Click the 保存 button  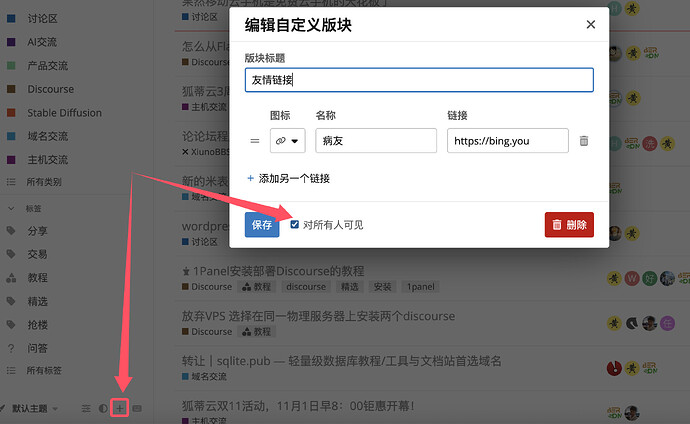tap(262, 225)
